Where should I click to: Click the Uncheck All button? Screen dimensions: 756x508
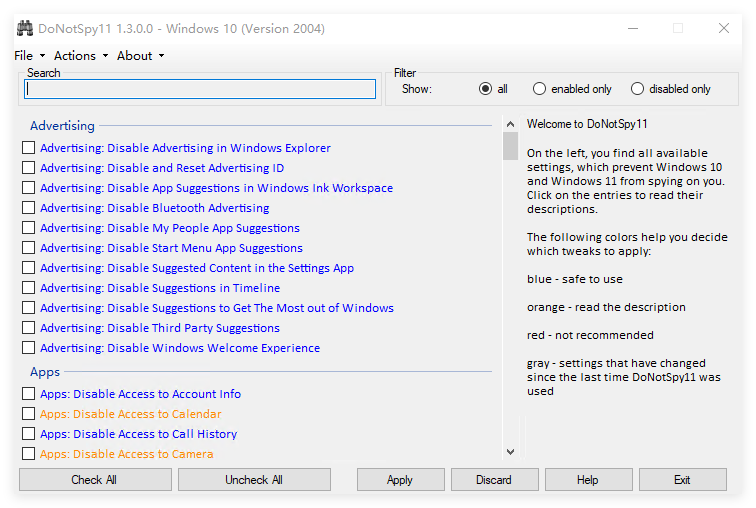coord(254,480)
